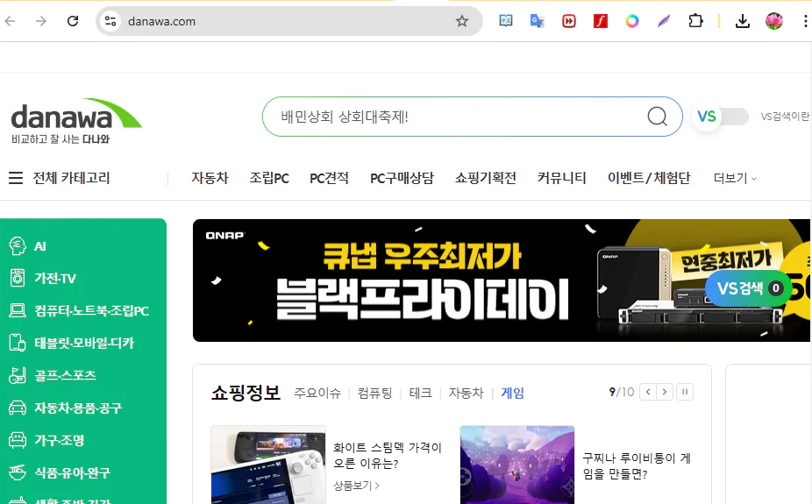
Task: Open the browser Downloads icon
Action: pos(742,21)
